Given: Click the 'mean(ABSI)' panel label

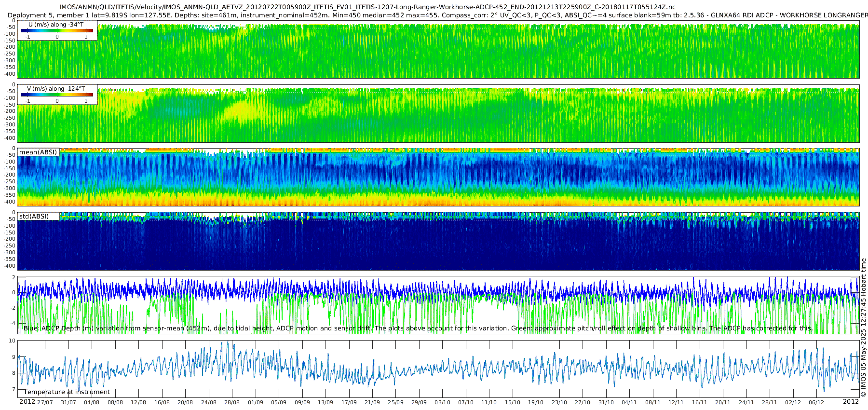Looking at the screenshot, I should click(x=38, y=152).
